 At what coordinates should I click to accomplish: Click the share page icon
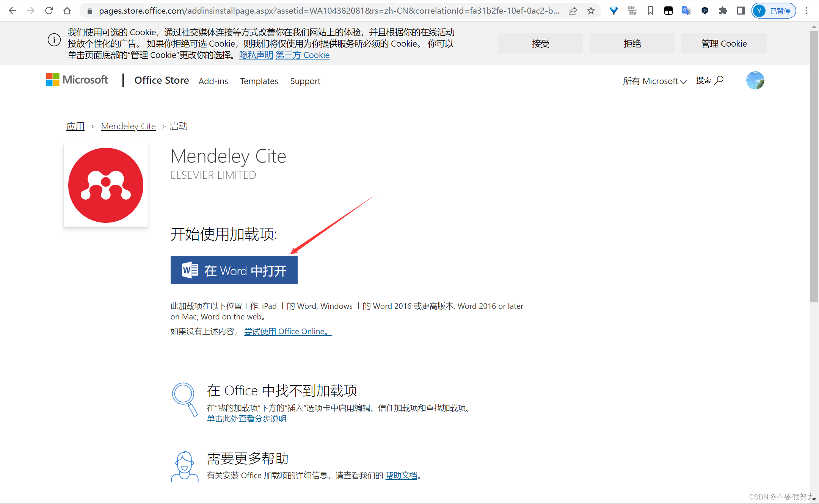pos(573,11)
